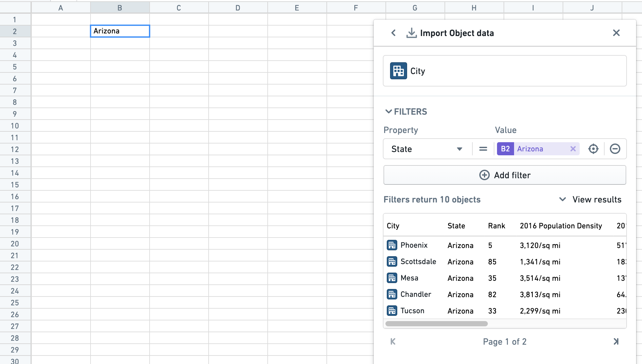Select row 20 header
Image resolution: width=642 pixels, height=364 pixels.
15,244
